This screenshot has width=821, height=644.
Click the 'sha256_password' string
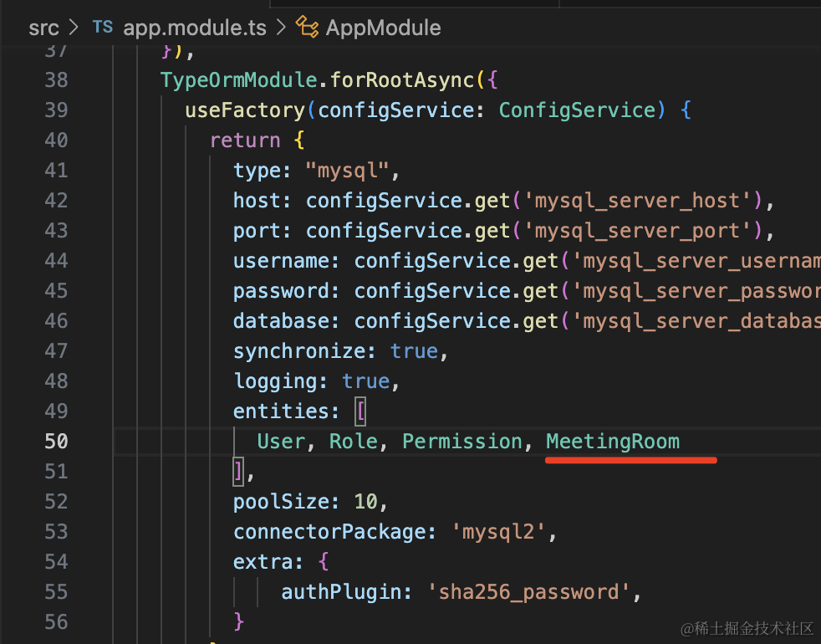(529, 591)
